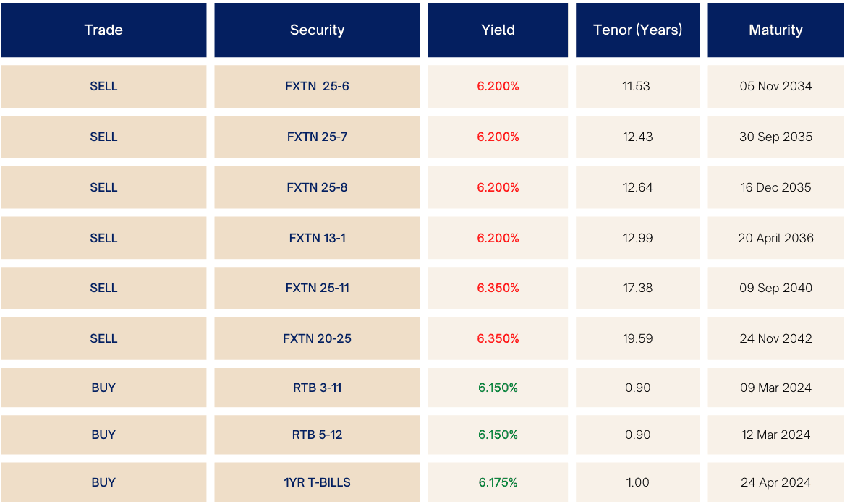
Task: Select the FXTN 25-7 security cell
Action: point(317,137)
